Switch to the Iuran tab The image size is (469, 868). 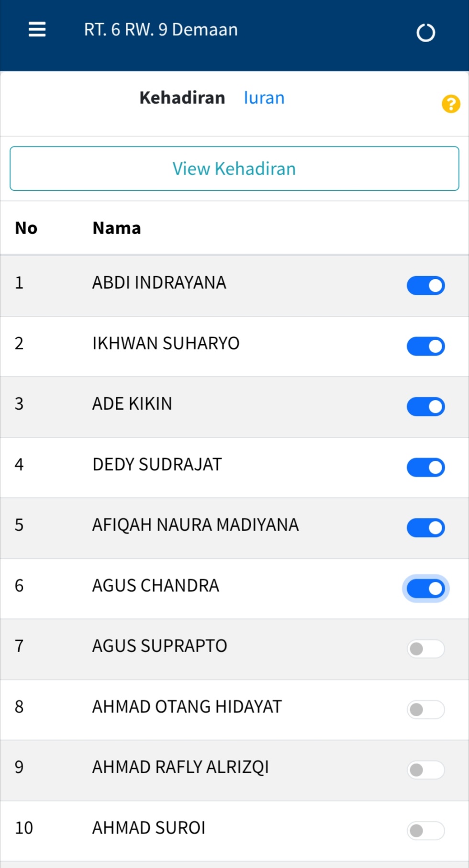(264, 98)
